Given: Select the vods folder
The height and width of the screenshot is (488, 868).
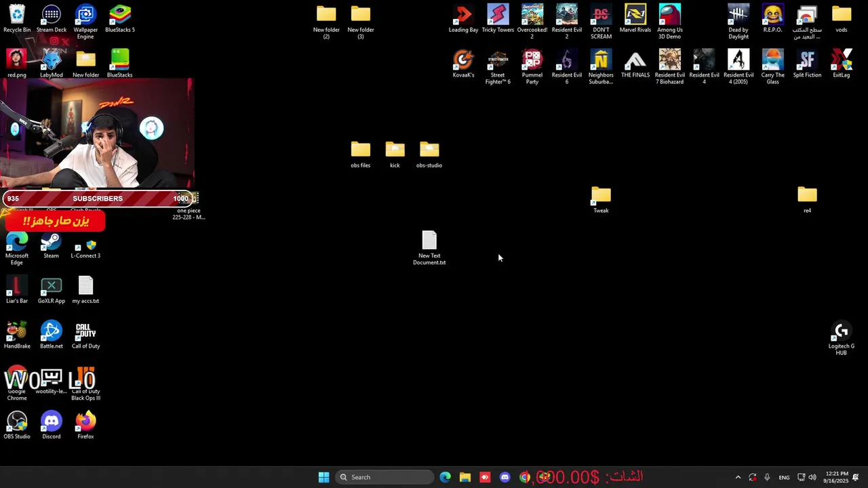Looking at the screenshot, I should pyautogui.click(x=842, y=19).
